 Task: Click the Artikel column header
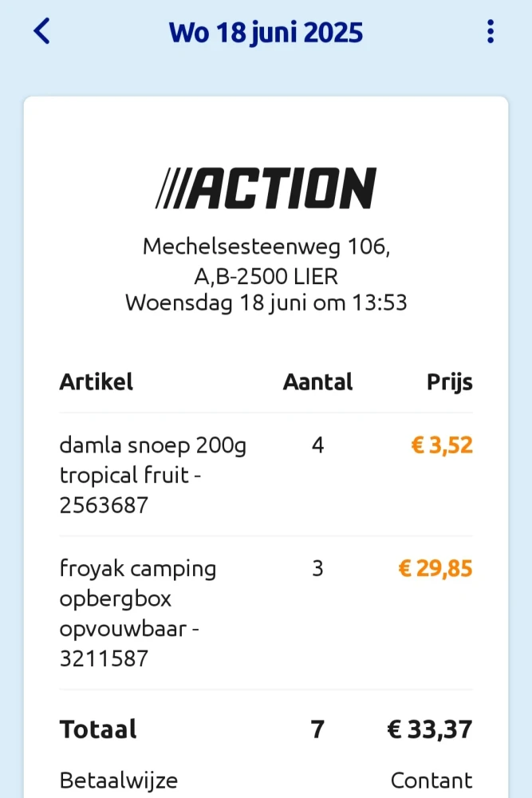pos(96,381)
